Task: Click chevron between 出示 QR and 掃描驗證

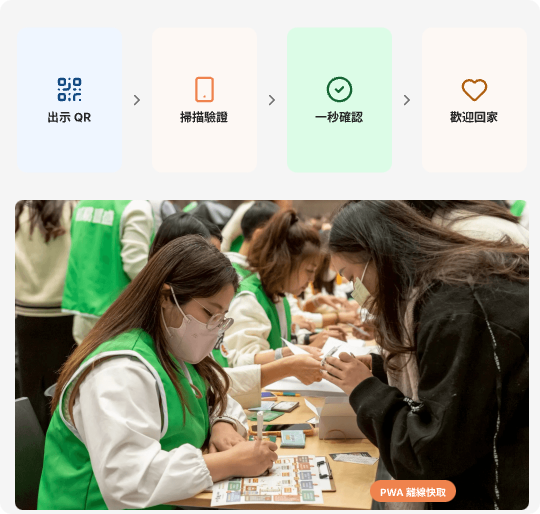Action: pos(137,100)
